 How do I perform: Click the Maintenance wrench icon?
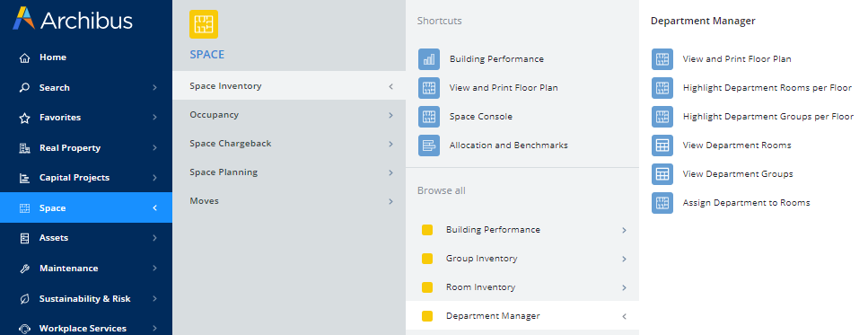[x=24, y=269]
